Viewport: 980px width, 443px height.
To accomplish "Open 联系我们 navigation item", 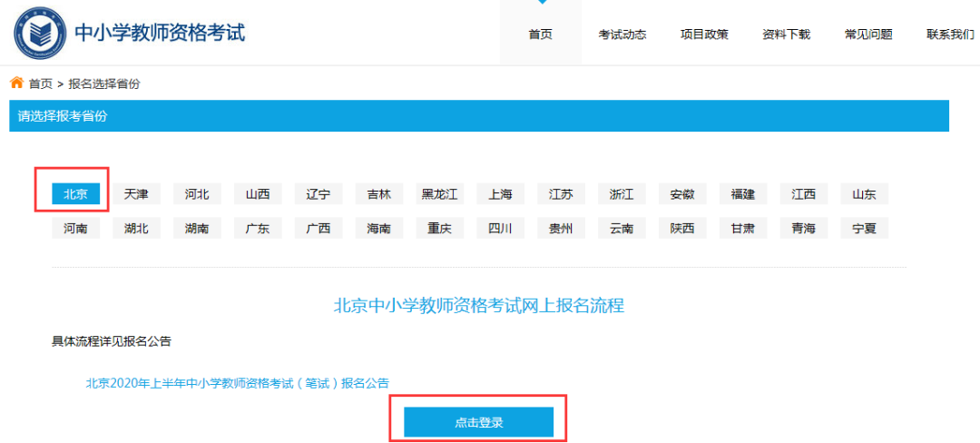I will click(x=950, y=34).
